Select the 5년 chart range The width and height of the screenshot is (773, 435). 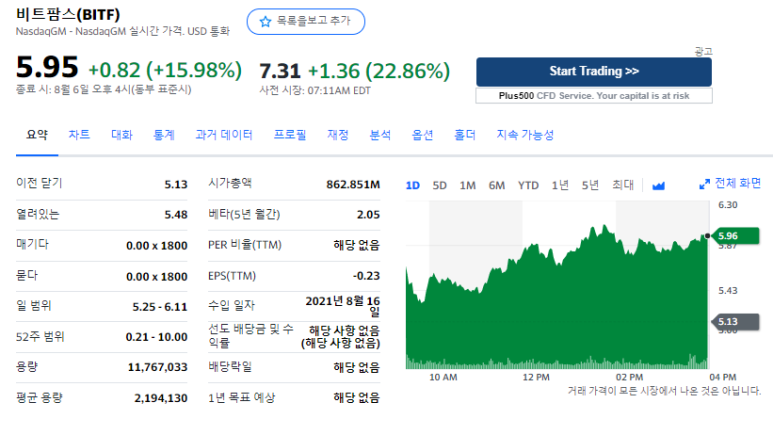tap(590, 185)
